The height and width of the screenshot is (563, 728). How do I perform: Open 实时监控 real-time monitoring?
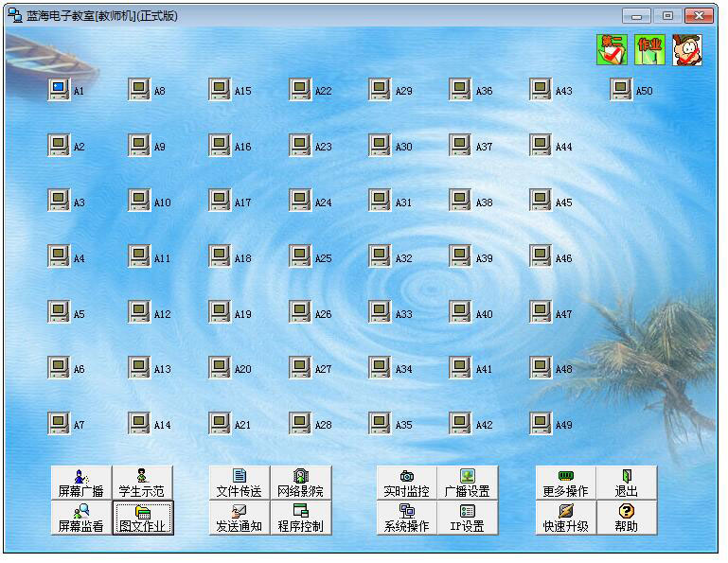(407, 483)
